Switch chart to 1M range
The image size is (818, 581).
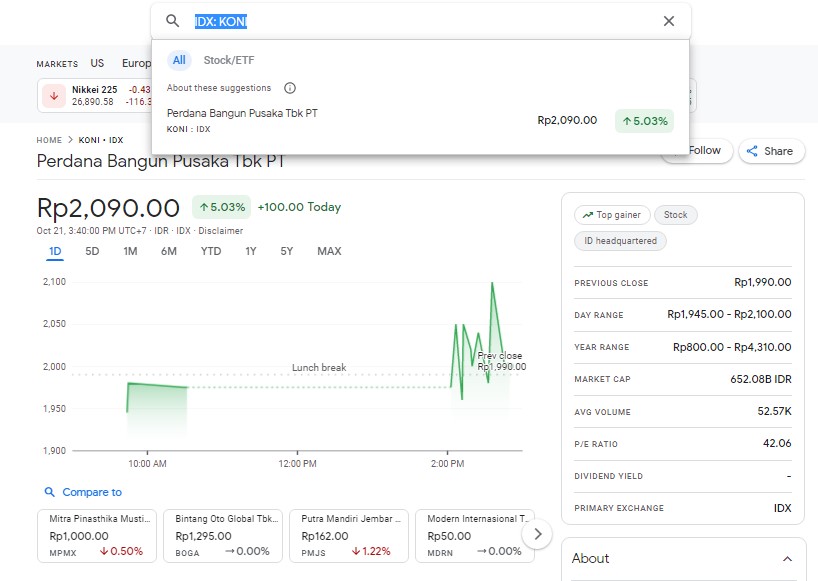130,251
